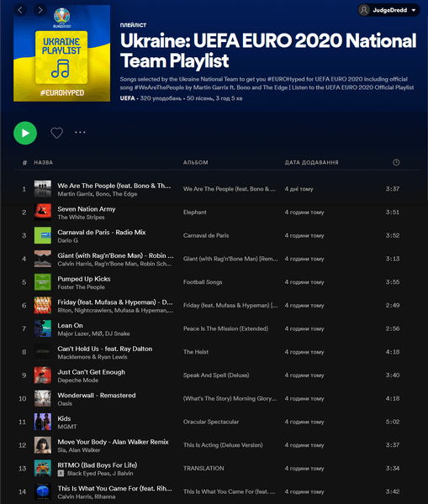Open the Elephant album link
This screenshot has width=428, height=504.
pos(195,213)
